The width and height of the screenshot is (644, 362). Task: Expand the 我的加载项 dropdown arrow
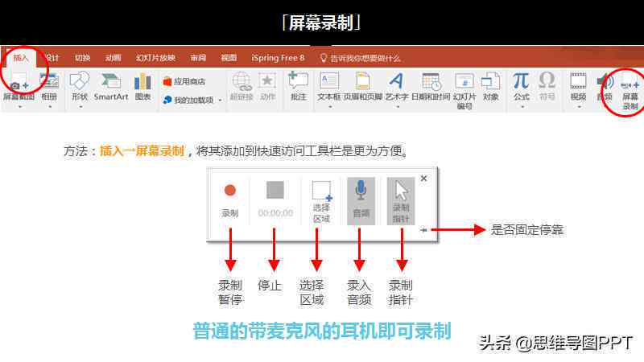click(220, 100)
